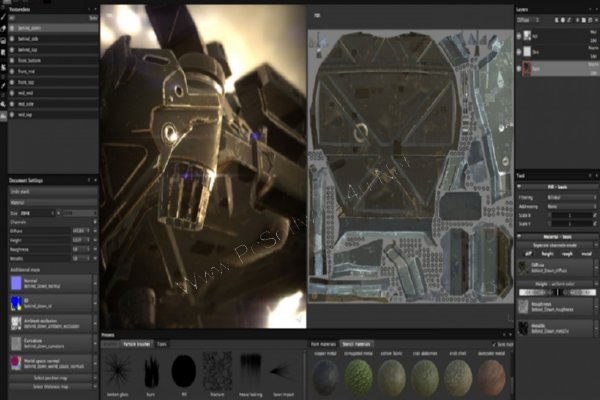Click the Normal additional map thumbnail
The height and width of the screenshot is (400, 600).
coord(16,283)
